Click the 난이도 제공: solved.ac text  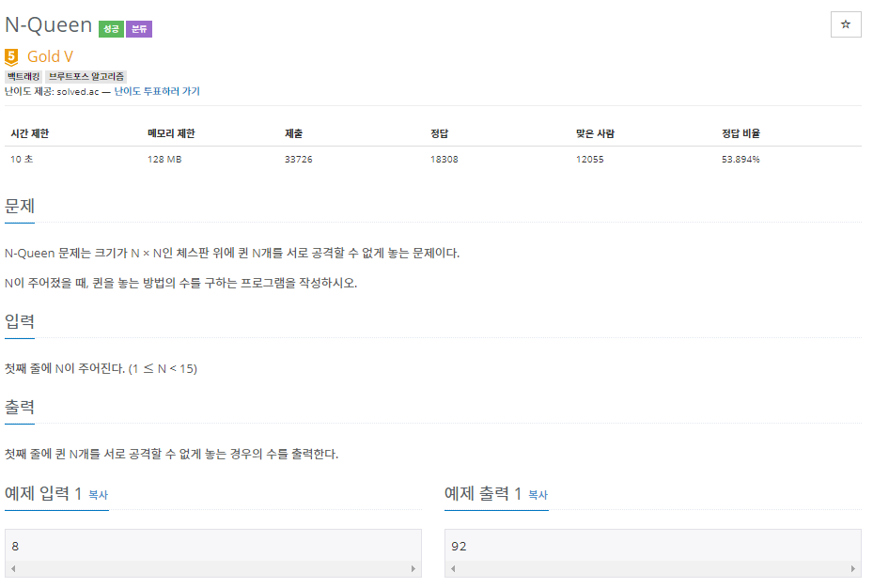coord(52,91)
